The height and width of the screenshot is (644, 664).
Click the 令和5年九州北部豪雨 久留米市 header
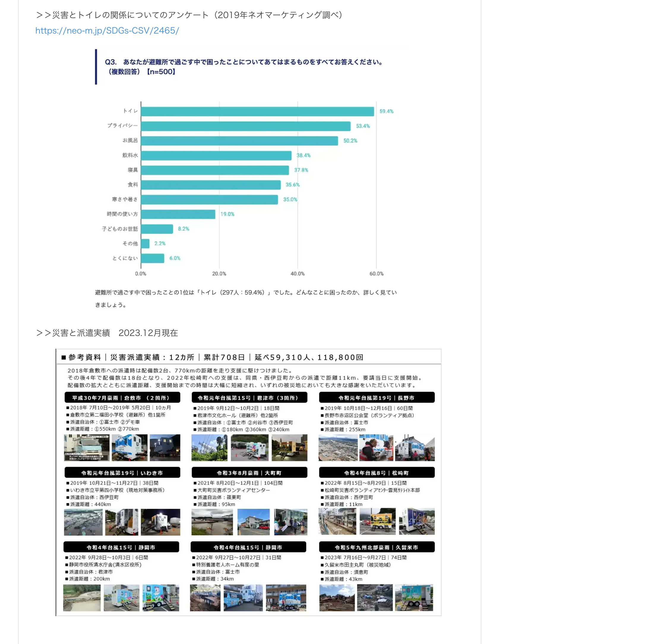(x=376, y=547)
